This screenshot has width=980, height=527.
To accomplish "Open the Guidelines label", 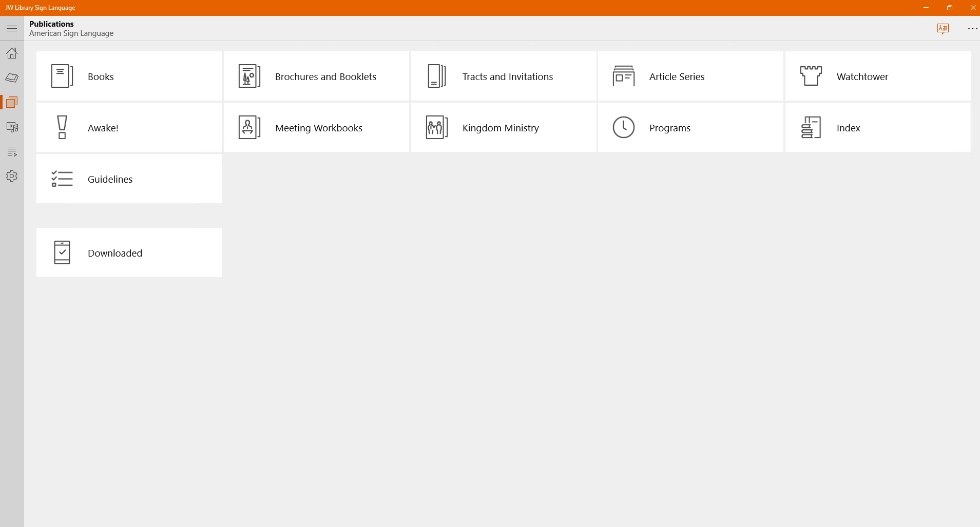I will tap(110, 179).
